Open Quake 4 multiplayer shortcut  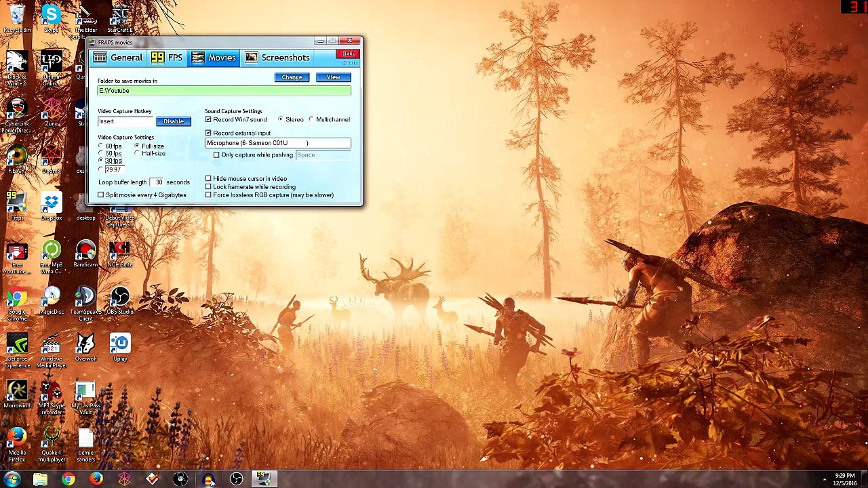click(x=51, y=445)
